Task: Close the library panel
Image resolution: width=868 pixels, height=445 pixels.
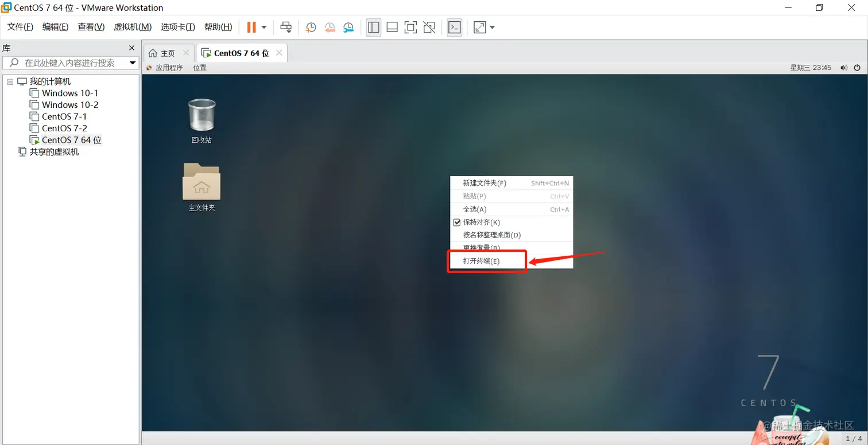Action: pyautogui.click(x=131, y=48)
